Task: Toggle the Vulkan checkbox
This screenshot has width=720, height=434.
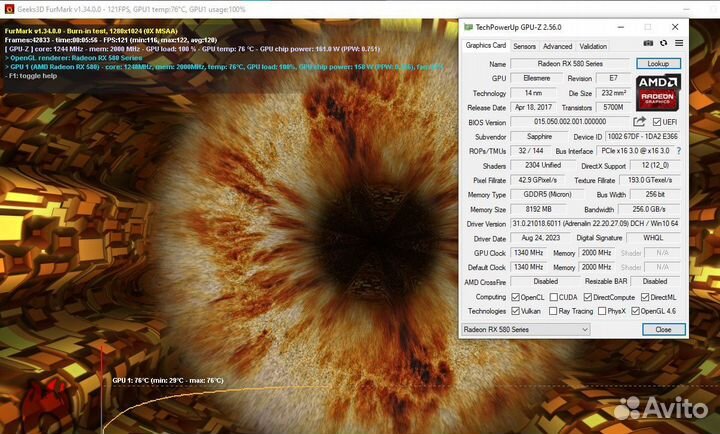Action: pyautogui.click(x=515, y=311)
